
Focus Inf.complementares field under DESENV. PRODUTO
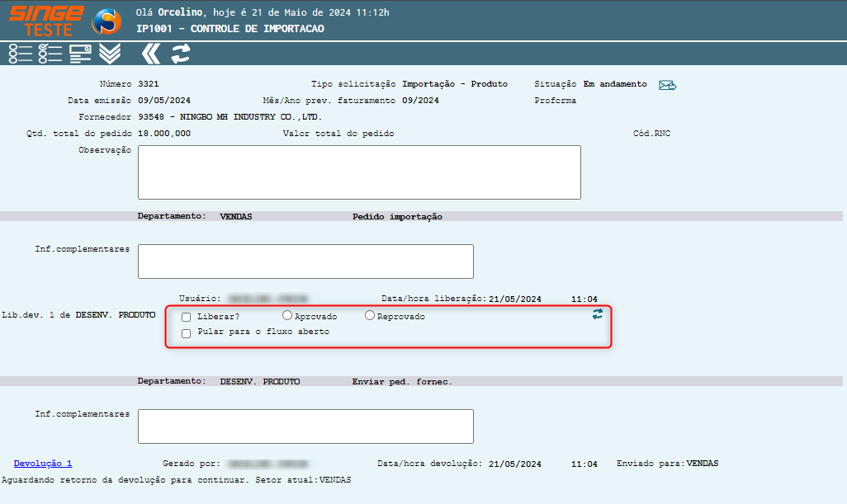coord(305,426)
